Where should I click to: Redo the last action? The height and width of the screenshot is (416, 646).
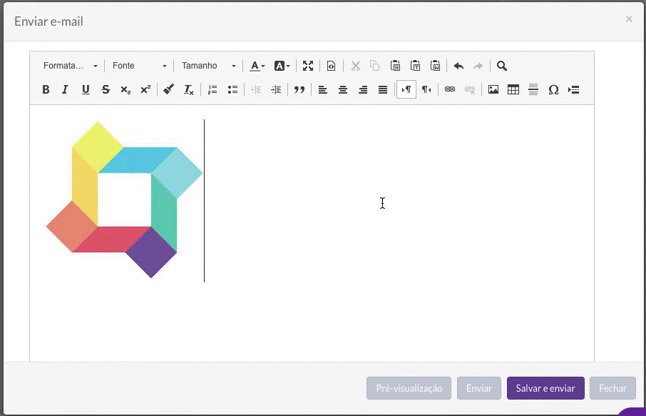478,66
